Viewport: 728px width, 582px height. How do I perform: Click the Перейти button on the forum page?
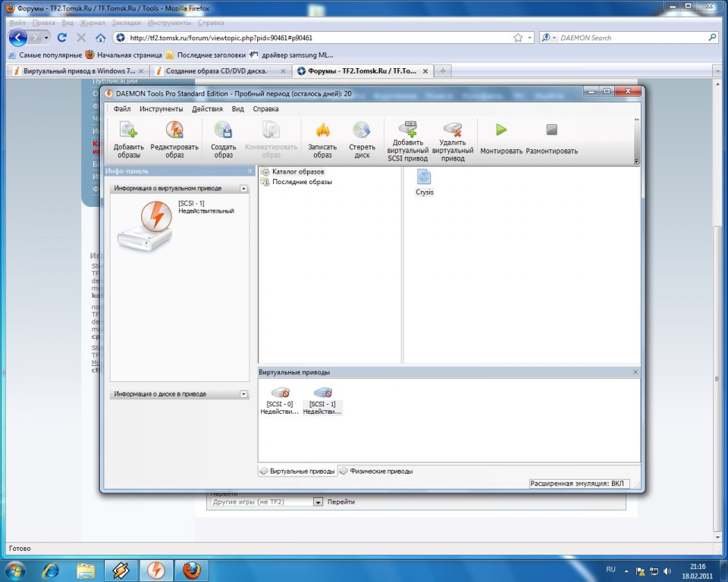[x=340, y=502]
